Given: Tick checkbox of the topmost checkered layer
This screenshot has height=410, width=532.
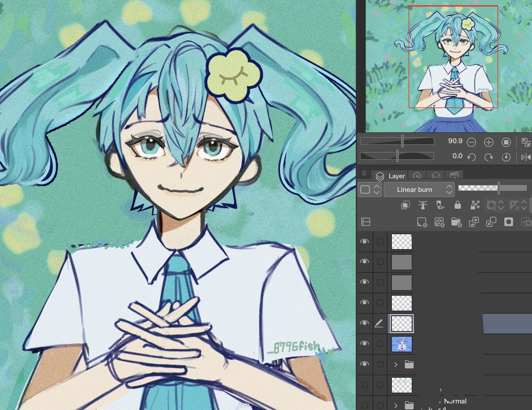Looking at the screenshot, I should coord(380,242).
